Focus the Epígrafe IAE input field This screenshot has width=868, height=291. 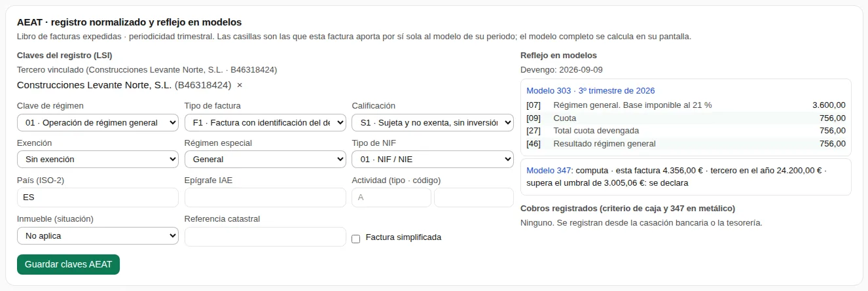[x=265, y=197]
